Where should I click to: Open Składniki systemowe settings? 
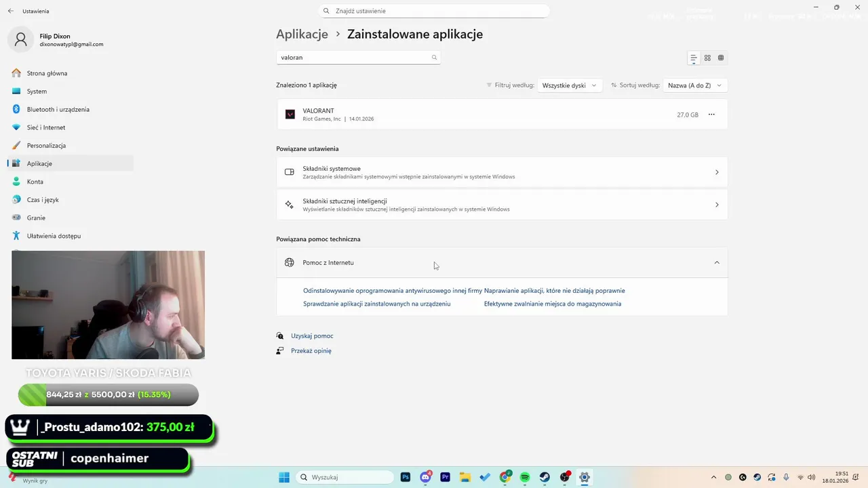(502, 172)
